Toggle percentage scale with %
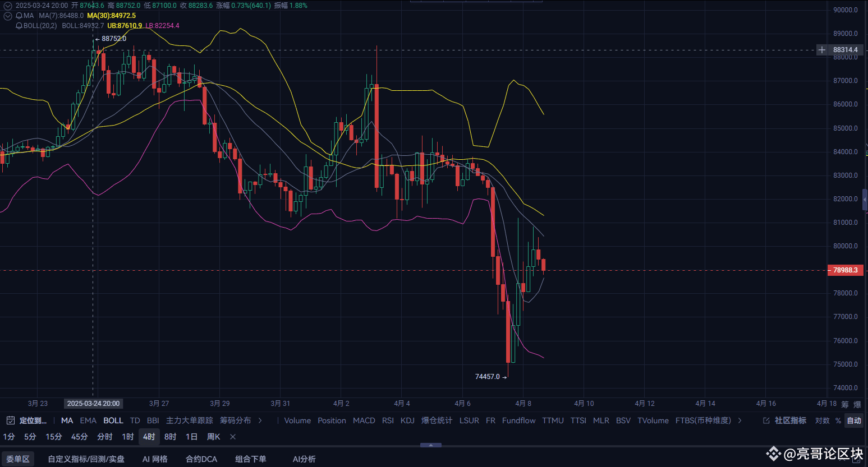Screen dimensions: 868x467 (x=838, y=420)
